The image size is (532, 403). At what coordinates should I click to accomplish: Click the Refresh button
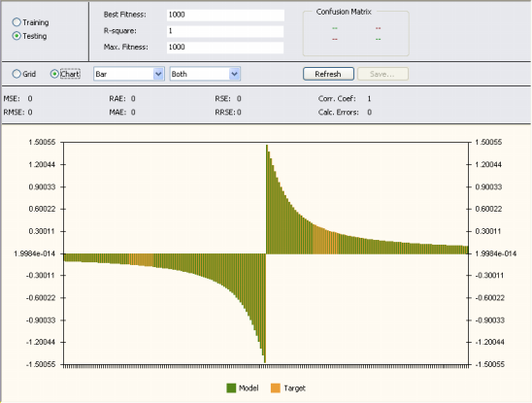coord(328,74)
